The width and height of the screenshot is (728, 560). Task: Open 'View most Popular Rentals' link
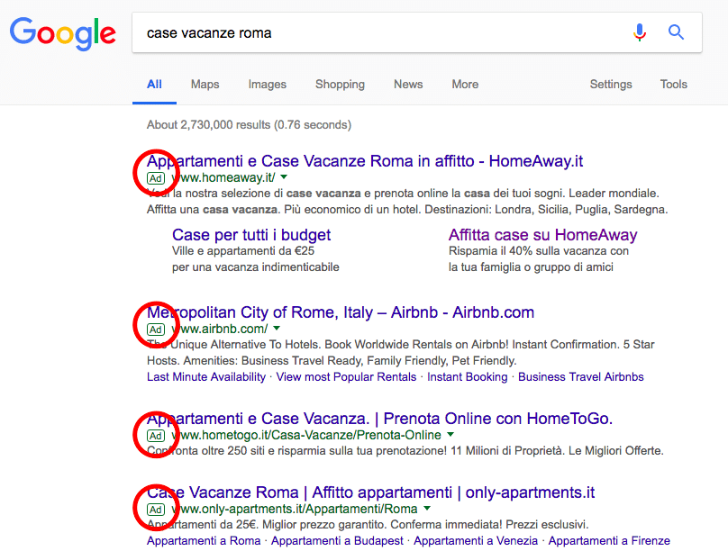[x=346, y=376]
